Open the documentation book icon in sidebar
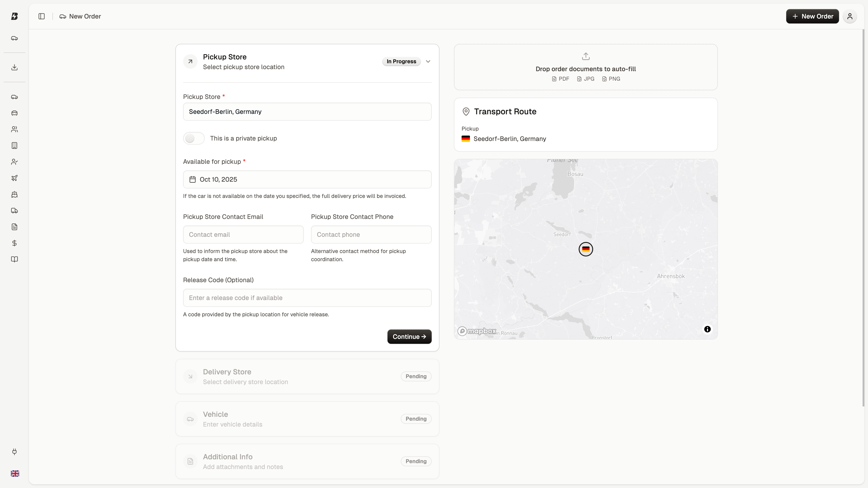This screenshot has height=488, width=868. (14, 259)
